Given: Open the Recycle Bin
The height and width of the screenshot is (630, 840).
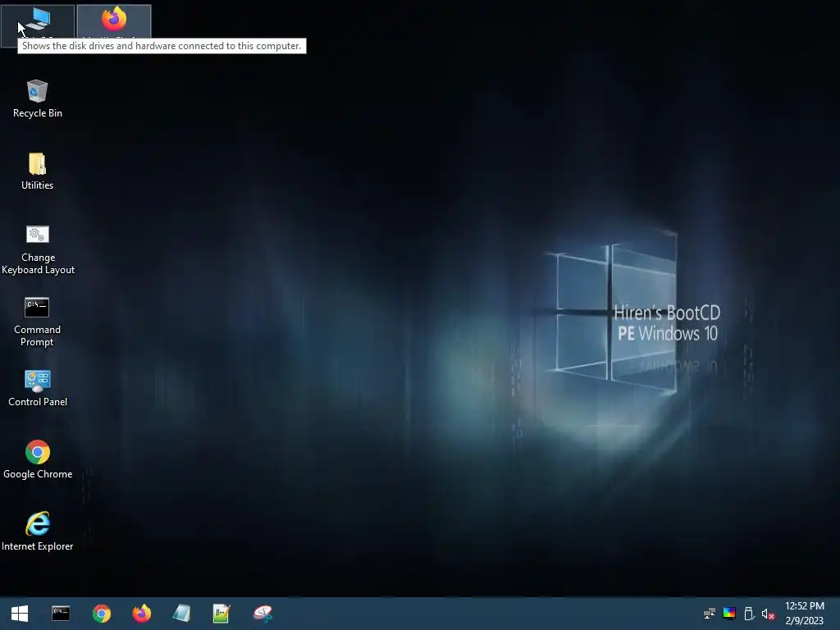Looking at the screenshot, I should coord(38,98).
